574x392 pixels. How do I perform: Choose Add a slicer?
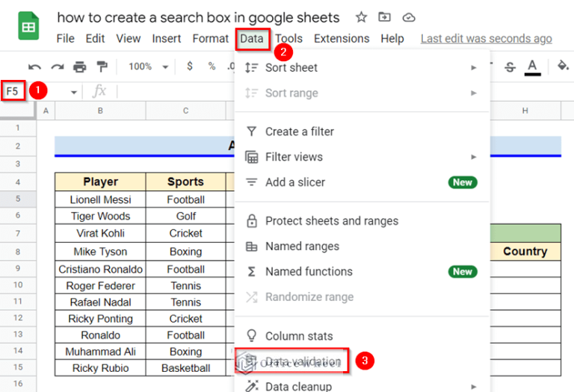click(x=362, y=182)
